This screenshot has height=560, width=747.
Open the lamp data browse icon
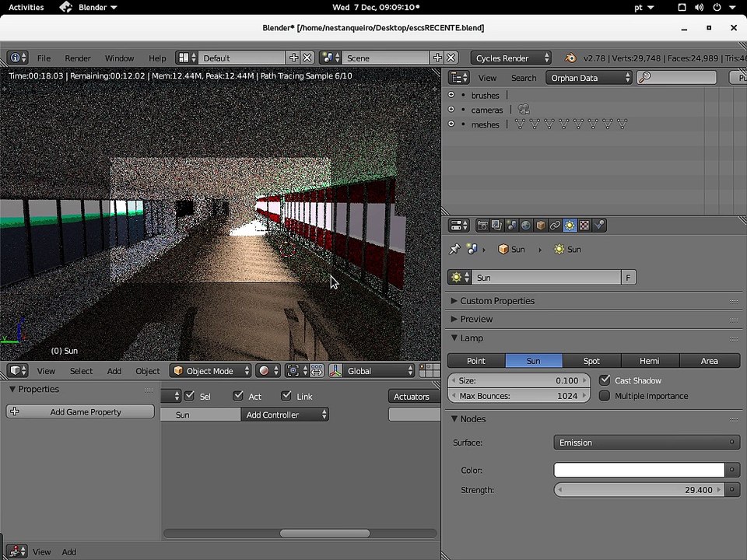point(460,277)
